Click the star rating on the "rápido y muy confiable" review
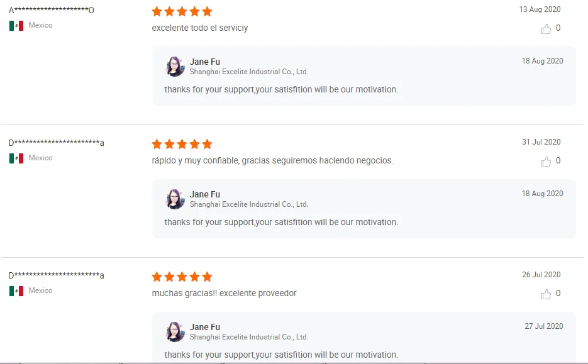588x364 pixels. pyautogui.click(x=182, y=145)
